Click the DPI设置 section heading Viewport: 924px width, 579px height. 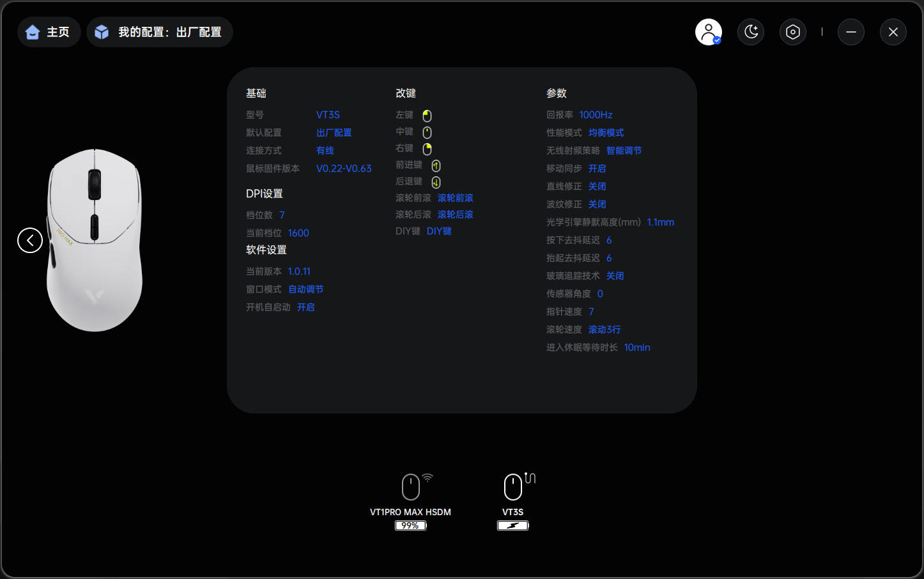265,194
